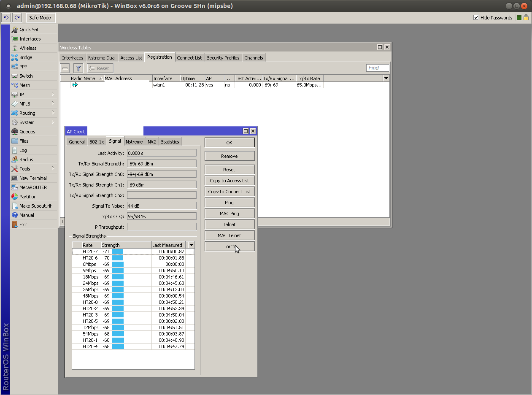Open the registration table columns dropdown
The width and height of the screenshot is (532, 395).
[x=386, y=78]
